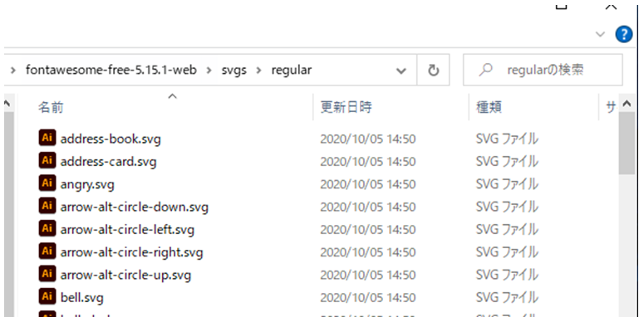Click the navigation pane scrollbar up arrow
The height and width of the screenshot is (317, 644).
click(x=7, y=104)
